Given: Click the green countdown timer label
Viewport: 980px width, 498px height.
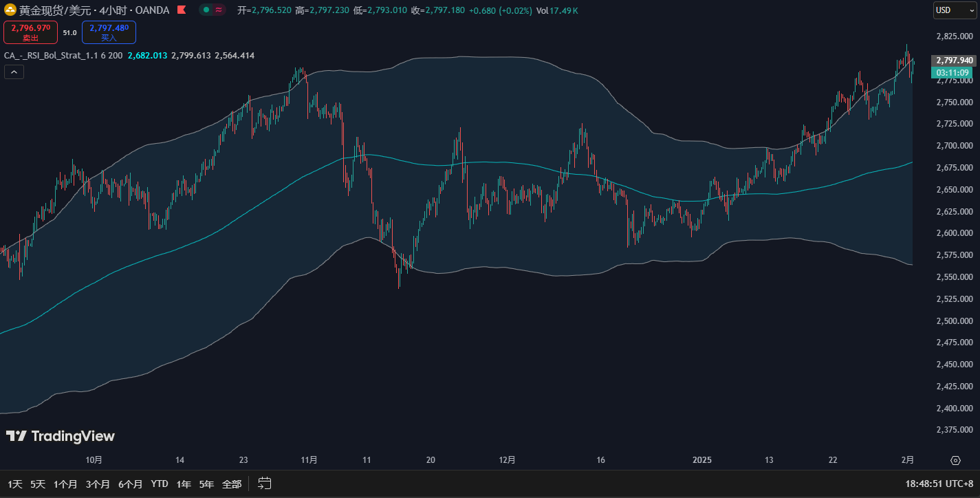Looking at the screenshot, I should 952,72.
